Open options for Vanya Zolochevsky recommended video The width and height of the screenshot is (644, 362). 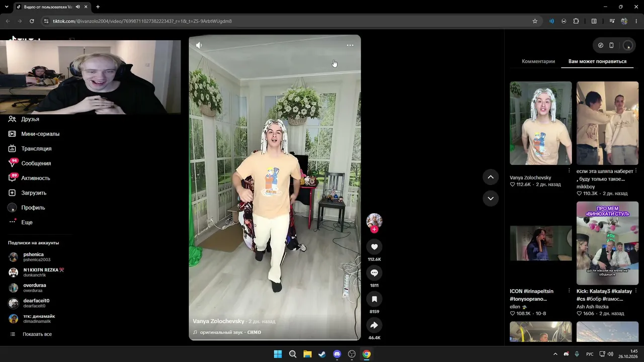(569, 170)
